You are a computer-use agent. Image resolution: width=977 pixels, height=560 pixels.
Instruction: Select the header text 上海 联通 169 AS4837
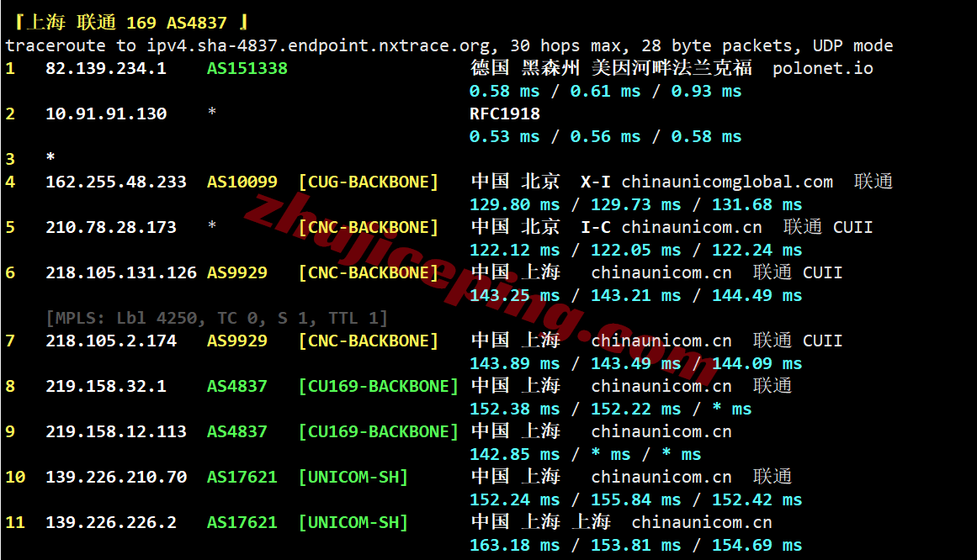click(127, 23)
